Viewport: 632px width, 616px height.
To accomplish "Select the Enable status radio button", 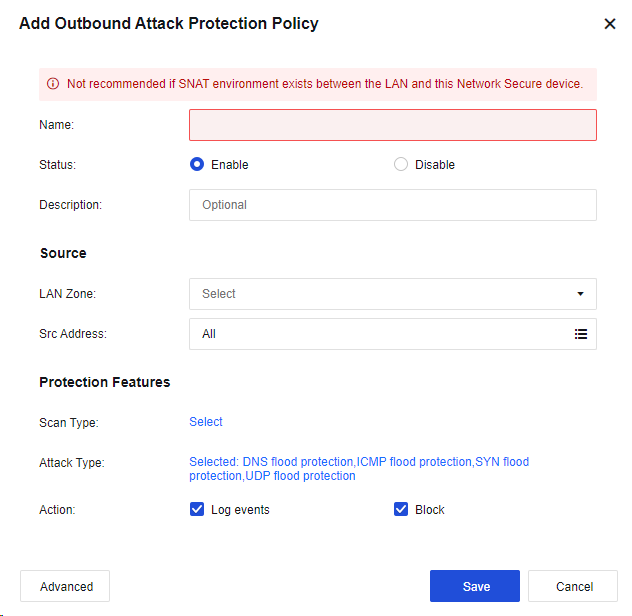I will coord(197,164).
